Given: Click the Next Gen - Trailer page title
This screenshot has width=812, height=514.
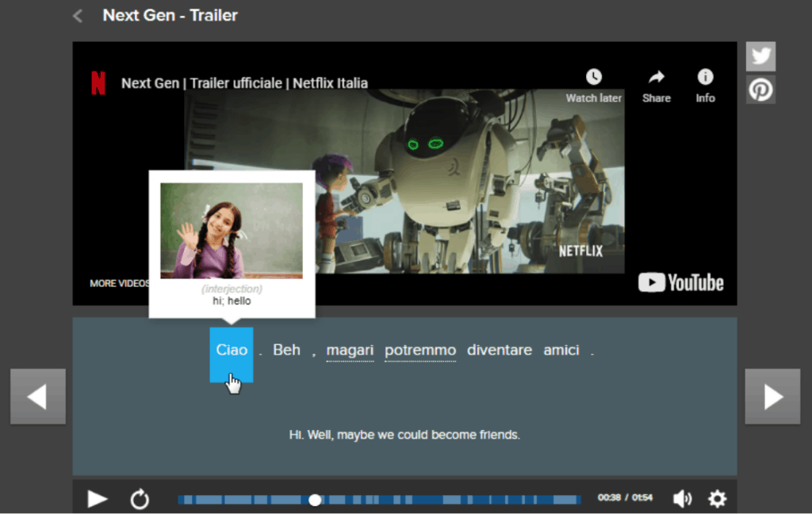Looking at the screenshot, I should coord(170,16).
